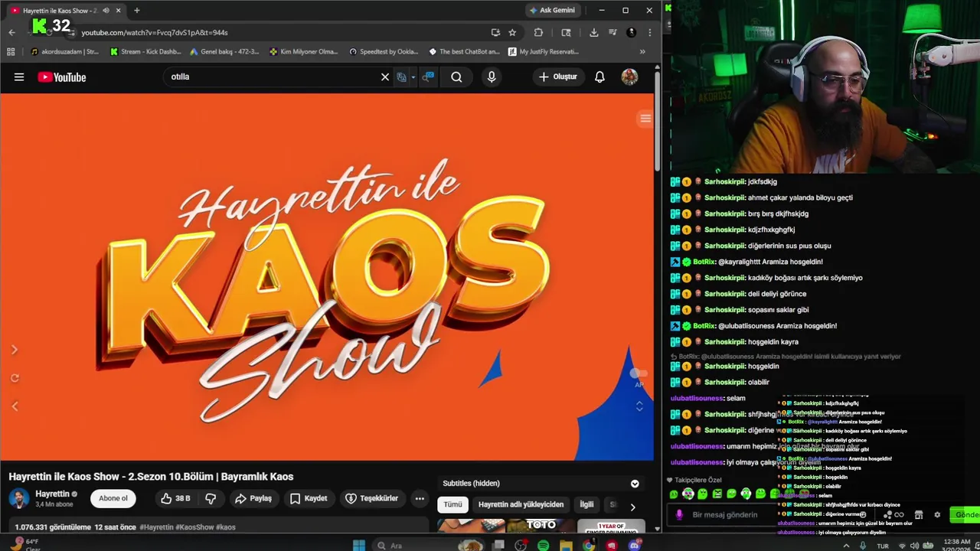The image size is (980, 551).
Task: Open the browser three-dot menu
Action: [649, 32]
